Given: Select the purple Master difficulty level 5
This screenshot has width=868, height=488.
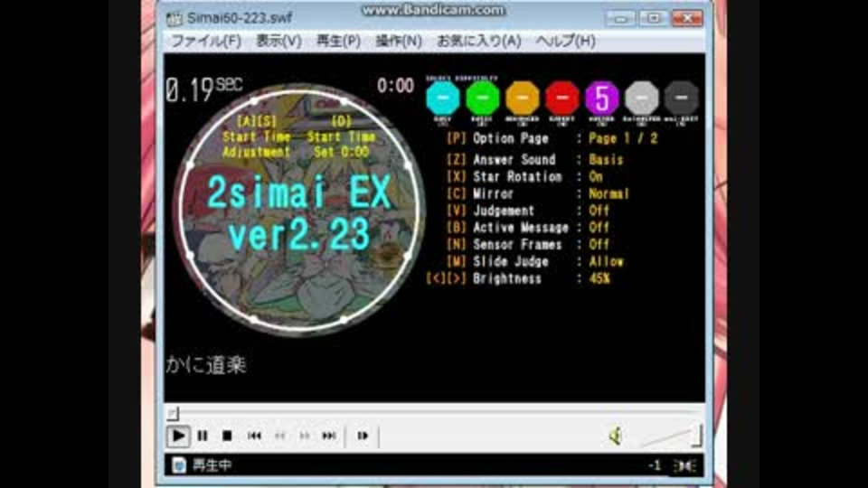Looking at the screenshot, I should pos(602,98).
